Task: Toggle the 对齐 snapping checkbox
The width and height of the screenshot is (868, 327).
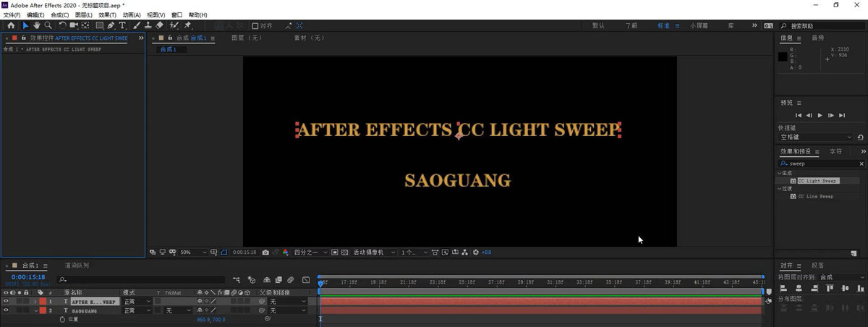Action: tap(255, 25)
